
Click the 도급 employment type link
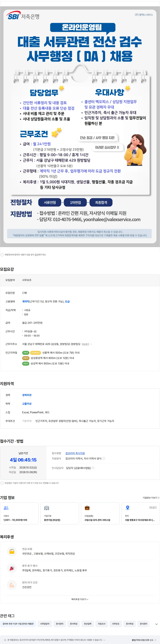click(67, 301)
